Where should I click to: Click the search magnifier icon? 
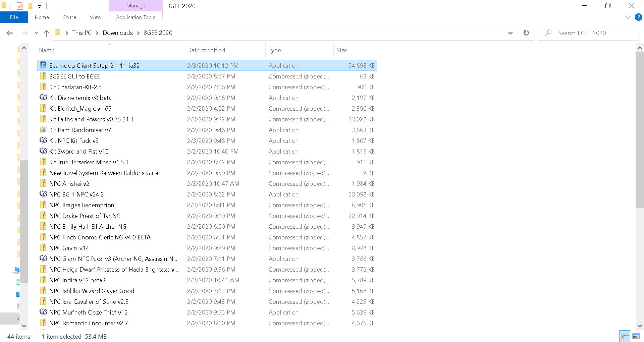[x=549, y=33]
